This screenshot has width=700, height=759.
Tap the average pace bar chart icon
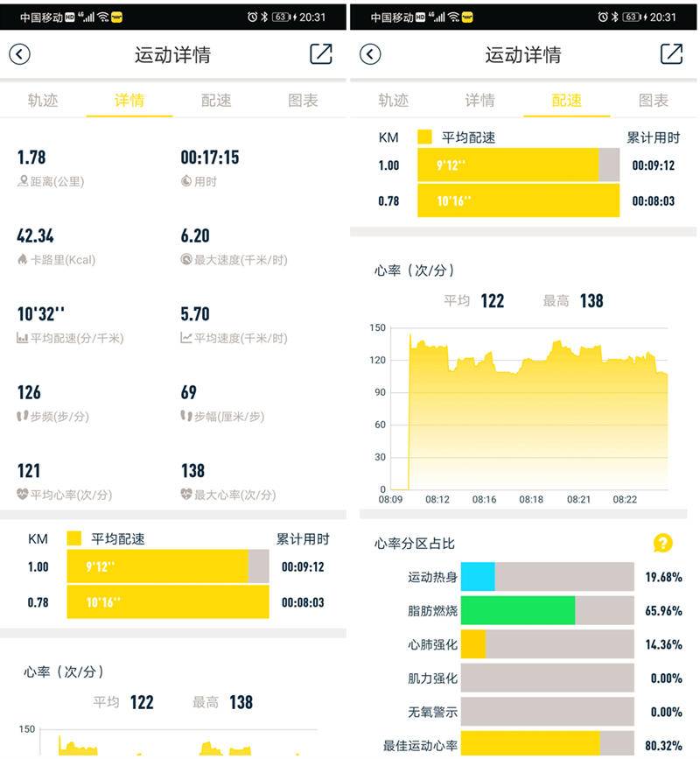coord(22,338)
